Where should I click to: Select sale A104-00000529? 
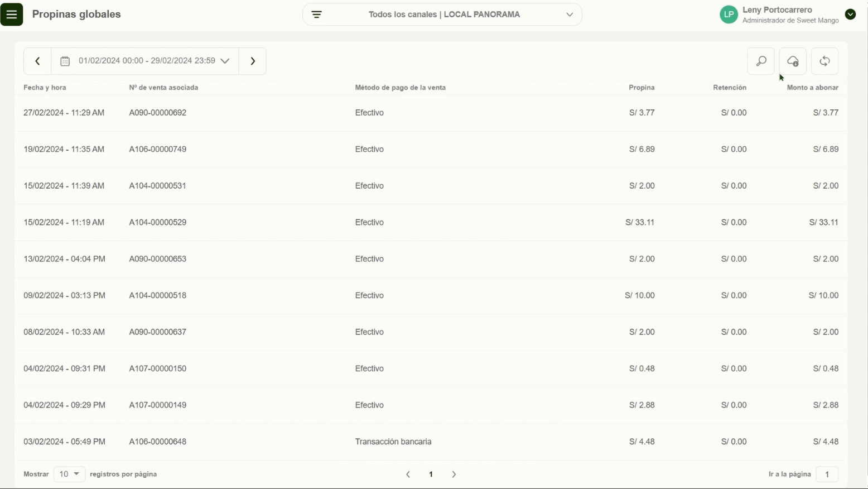click(158, 222)
